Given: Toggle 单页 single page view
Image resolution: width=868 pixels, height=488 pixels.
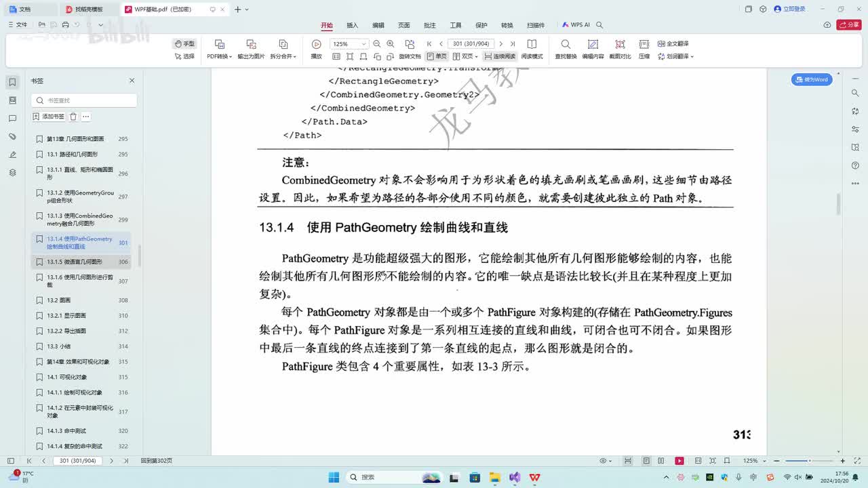Looking at the screenshot, I should (x=437, y=56).
